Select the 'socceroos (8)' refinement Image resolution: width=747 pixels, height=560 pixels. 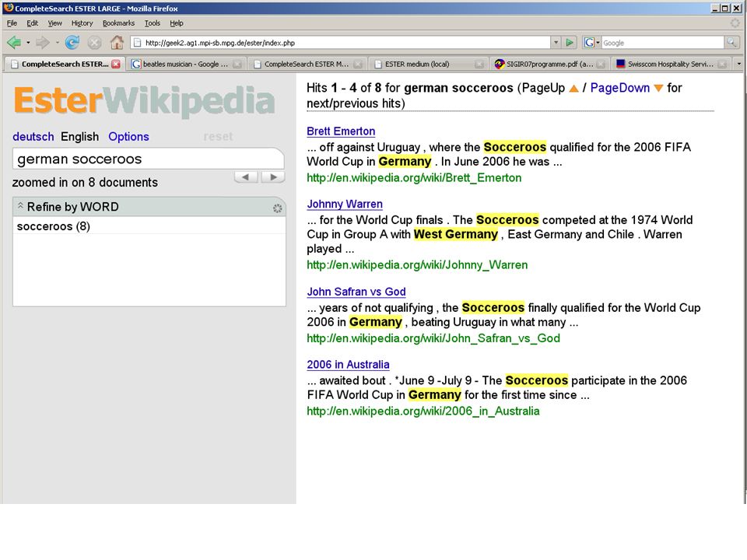click(x=54, y=226)
